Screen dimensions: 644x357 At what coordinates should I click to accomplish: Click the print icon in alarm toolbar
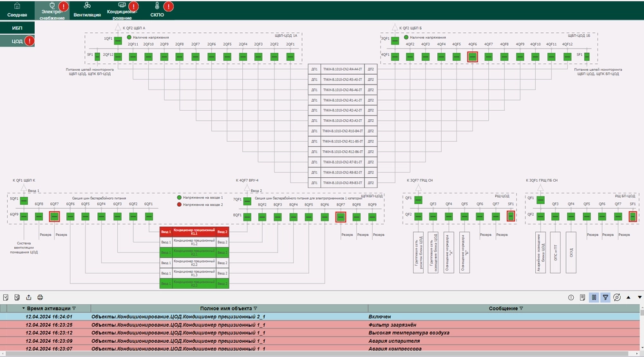40,297
